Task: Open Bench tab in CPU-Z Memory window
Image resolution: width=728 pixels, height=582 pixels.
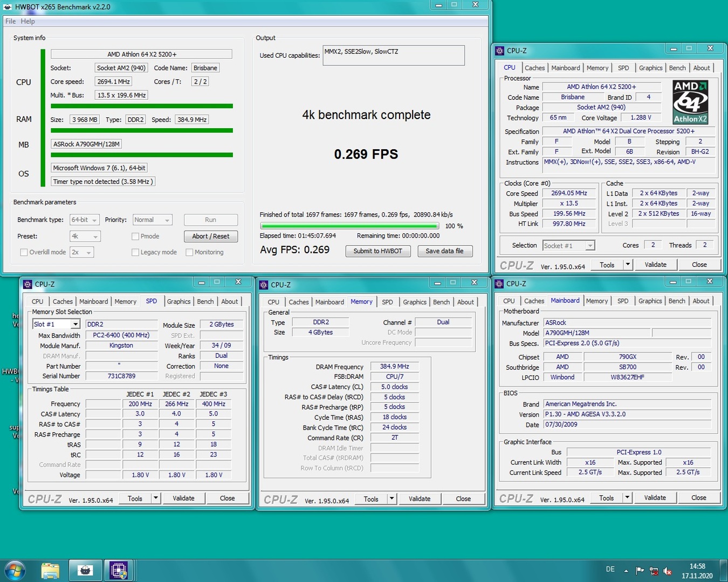Action: [x=441, y=302]
